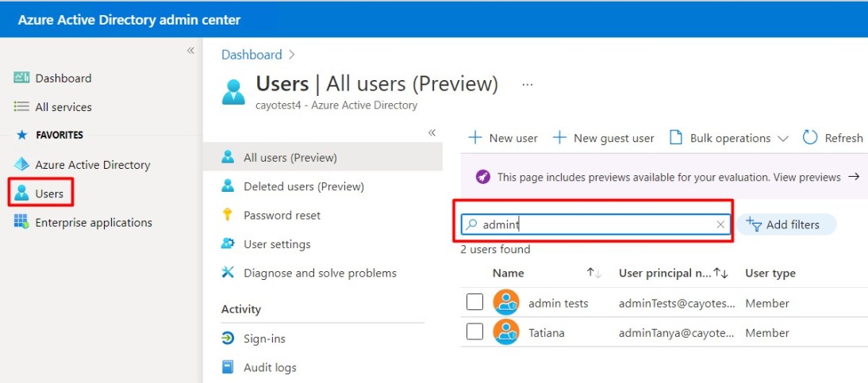Click the Audit logs book icon
This screenshot has width=868, height=383.
pyautogui.click(x=228, y=367)
